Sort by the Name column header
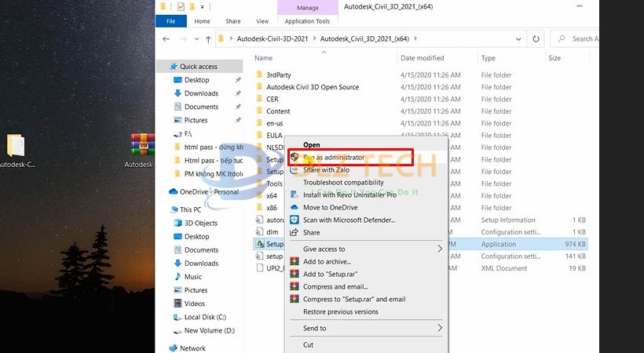Screen dimensions: 644x353 [263, 58]
